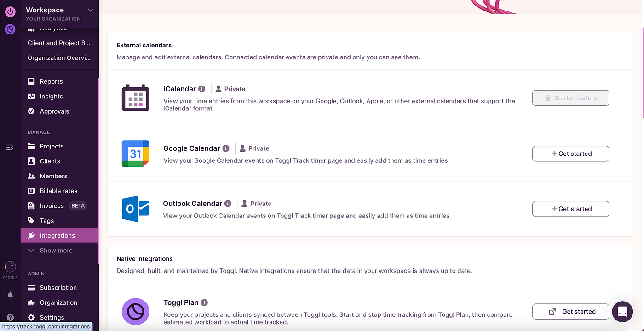Click Private label beside iCalendar

point(230,89)
